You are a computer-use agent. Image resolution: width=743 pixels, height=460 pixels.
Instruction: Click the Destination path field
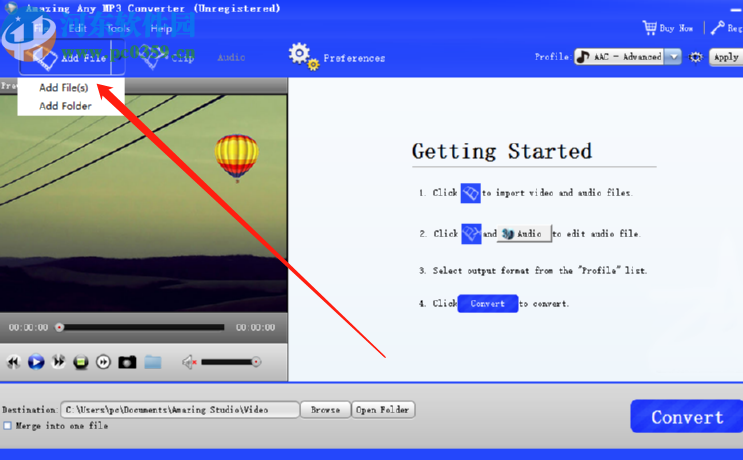pos(180,410)
